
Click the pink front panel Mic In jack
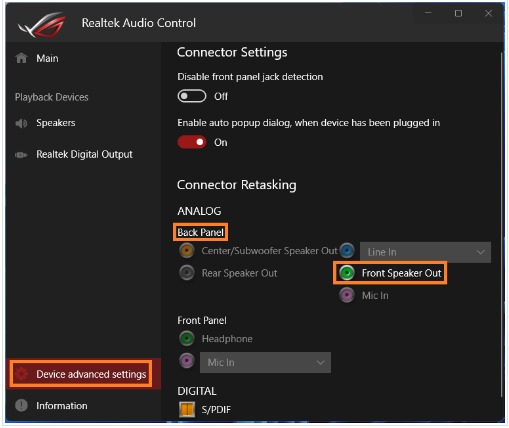click(x=187, y=361)
